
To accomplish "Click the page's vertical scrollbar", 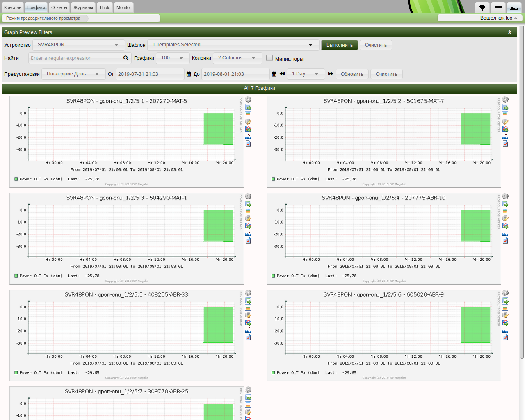I will tap(522, 193).
